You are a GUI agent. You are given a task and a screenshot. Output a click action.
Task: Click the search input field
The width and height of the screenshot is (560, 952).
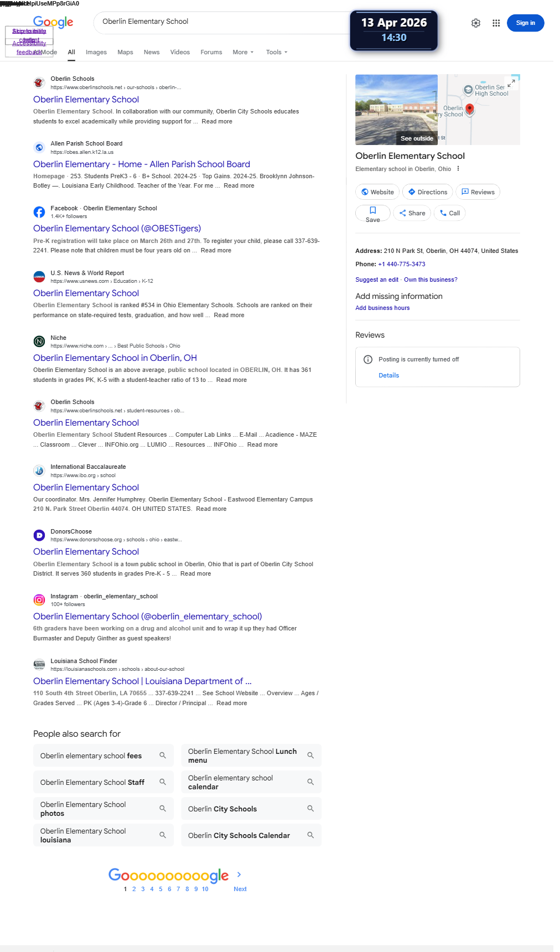(221, 22)
